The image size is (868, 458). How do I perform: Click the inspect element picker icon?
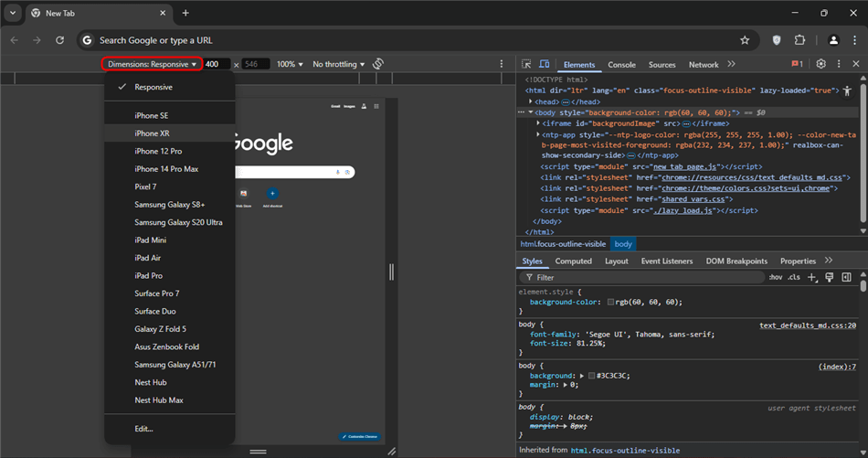[527, 64]
